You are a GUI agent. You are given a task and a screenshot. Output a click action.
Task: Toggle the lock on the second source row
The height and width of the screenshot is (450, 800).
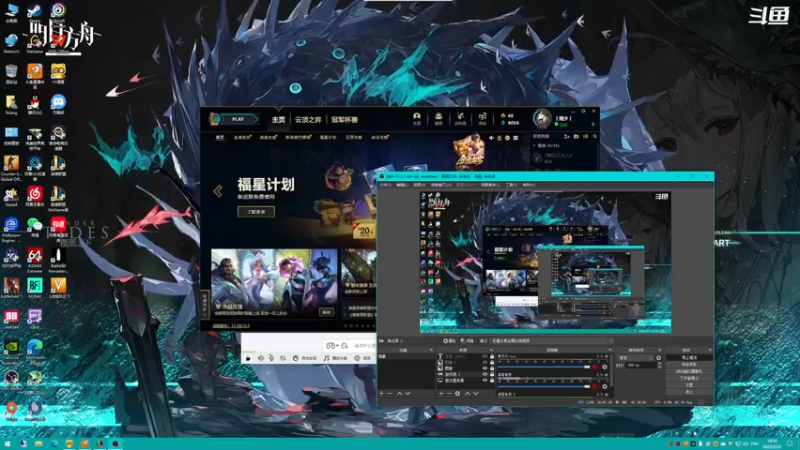pos(492,362)
